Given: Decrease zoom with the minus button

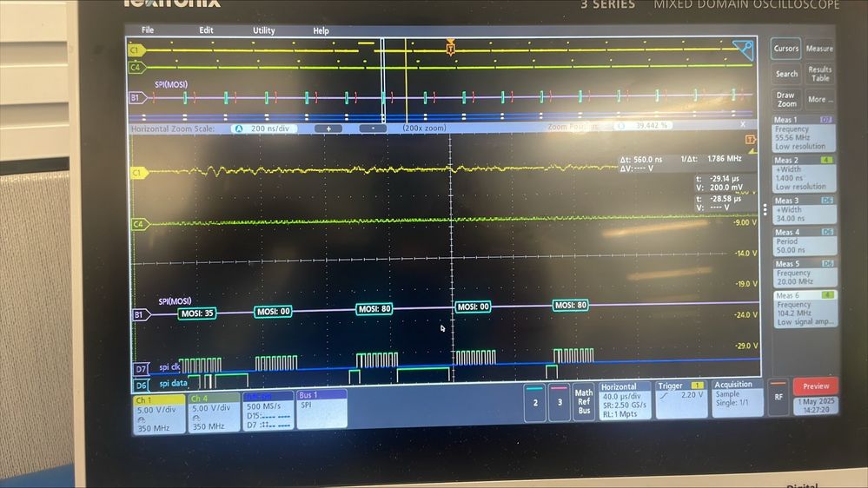Looking at the screenshot, I should click(373, 129).
